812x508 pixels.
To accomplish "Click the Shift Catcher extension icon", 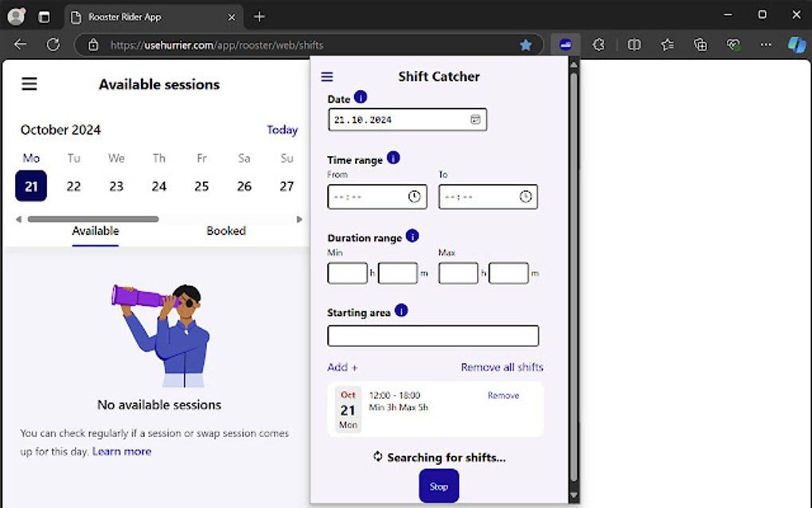I will 565,45.
